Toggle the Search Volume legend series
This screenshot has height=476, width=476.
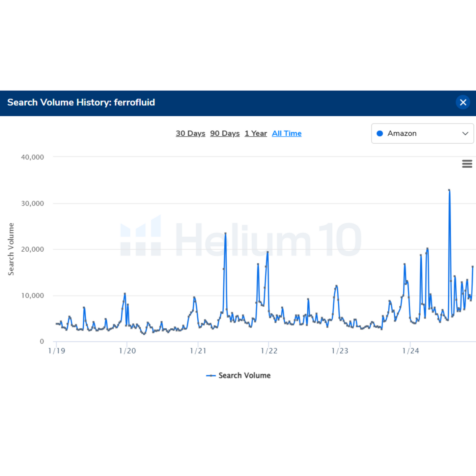pyautogui.click(x=238, y=376)
